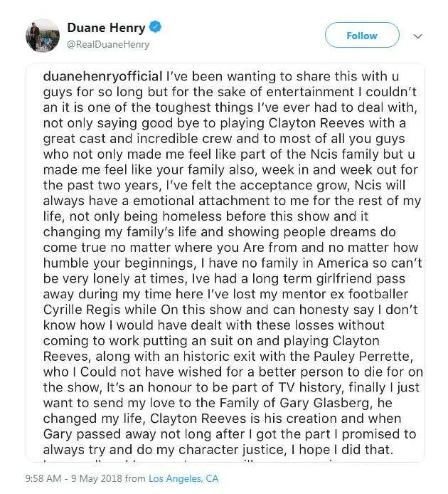The height and width of the screenshot is (494, 448).
Task: Click the Pauley Perrette name in the post
Action: point(363,357)
